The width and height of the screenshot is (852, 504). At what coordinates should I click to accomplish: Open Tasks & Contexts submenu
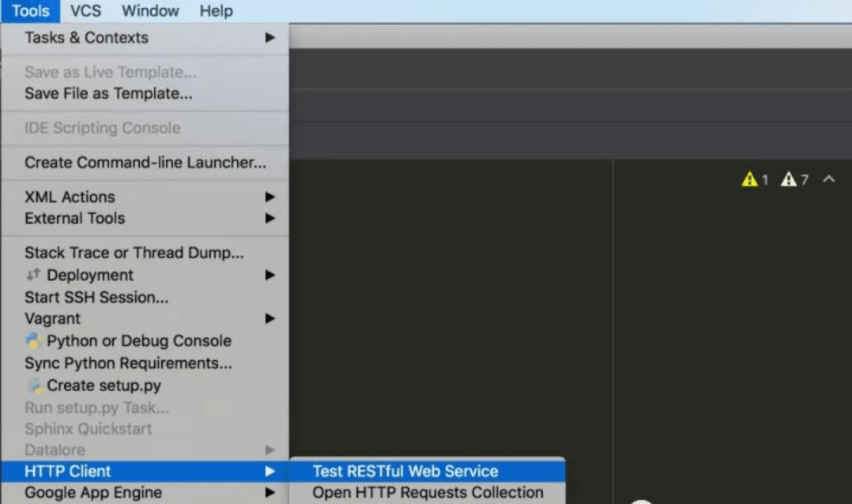[145, 37]
